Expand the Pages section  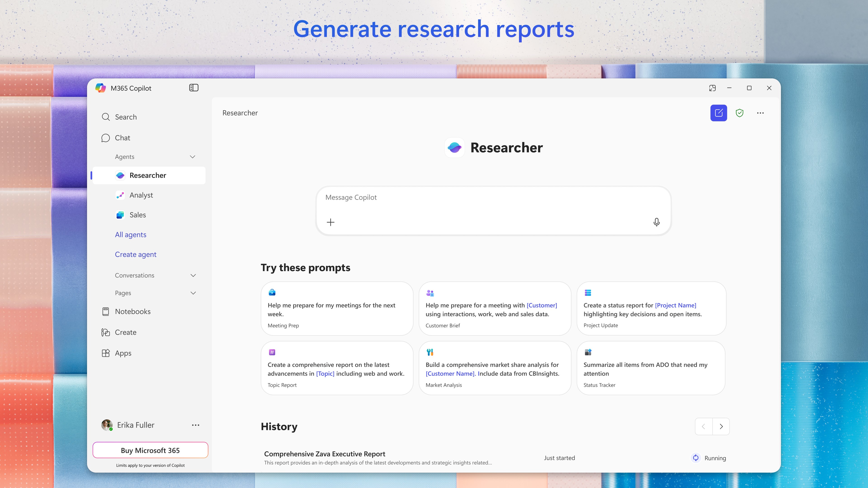(x=193, y=293)
